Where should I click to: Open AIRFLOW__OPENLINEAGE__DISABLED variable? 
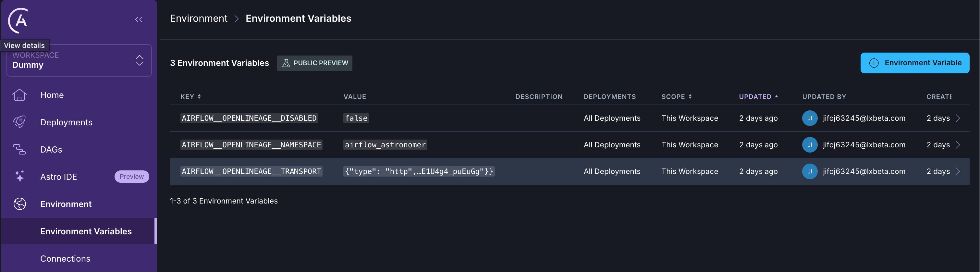249,118
